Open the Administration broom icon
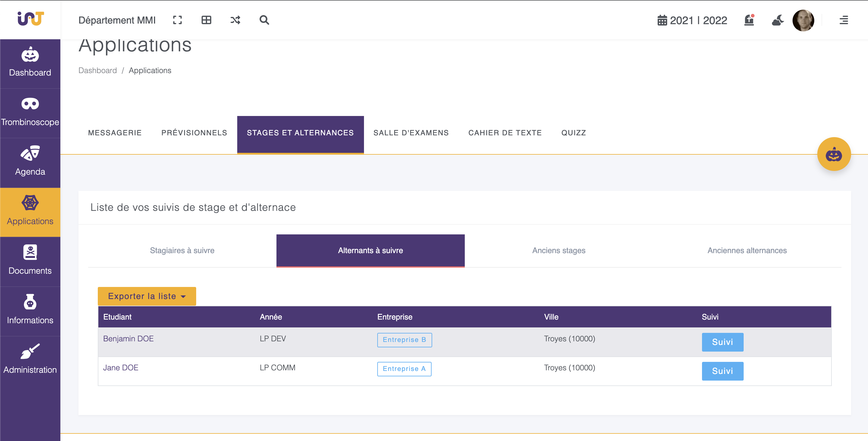868x441 pixels. 30,351
